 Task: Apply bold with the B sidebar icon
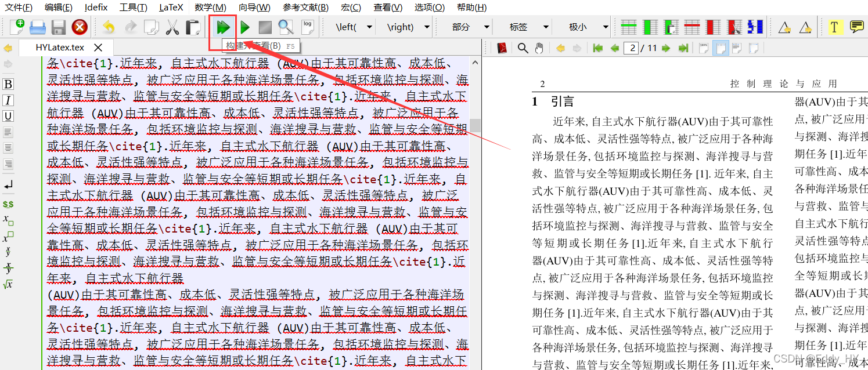[x=8, y=84]
